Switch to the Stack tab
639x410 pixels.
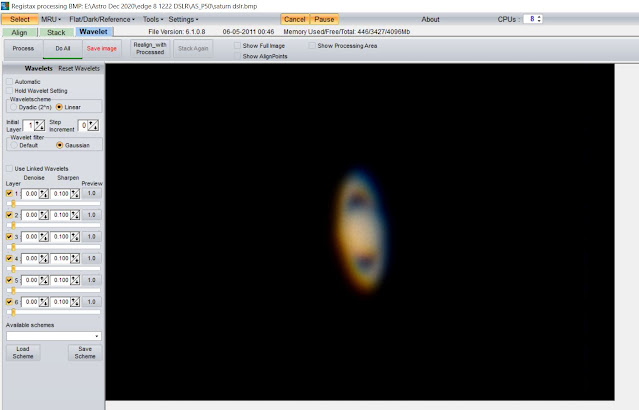point(56,32)
